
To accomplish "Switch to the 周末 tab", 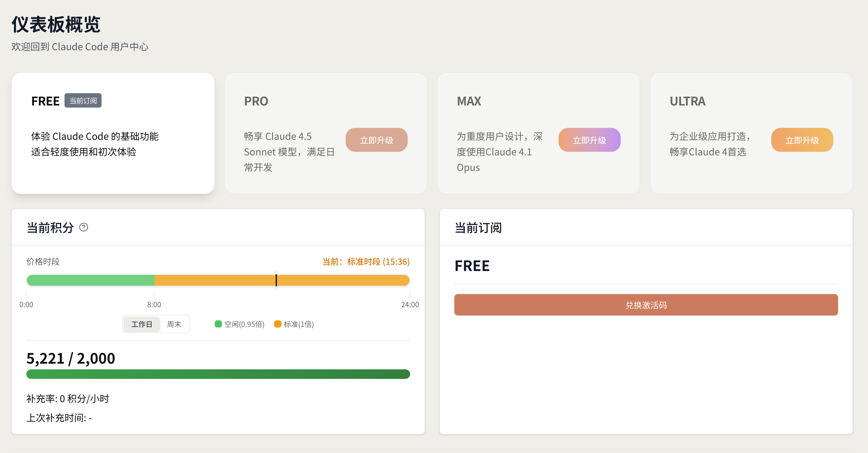I will click(x=174, y=324).
